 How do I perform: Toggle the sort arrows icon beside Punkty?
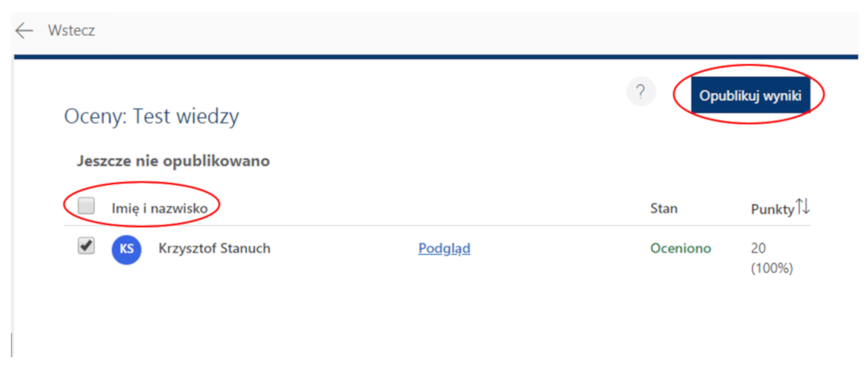(x=803, y=207)
